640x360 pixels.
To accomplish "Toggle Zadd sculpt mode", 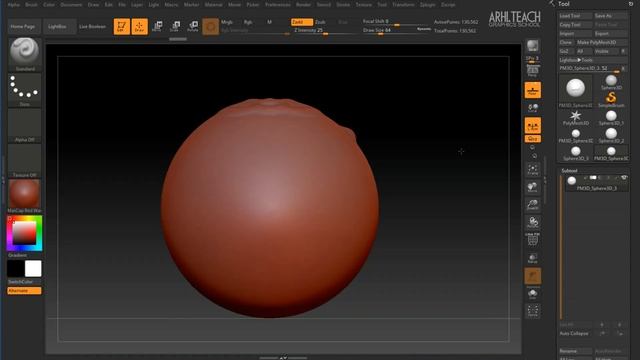I will pos(302,22).
